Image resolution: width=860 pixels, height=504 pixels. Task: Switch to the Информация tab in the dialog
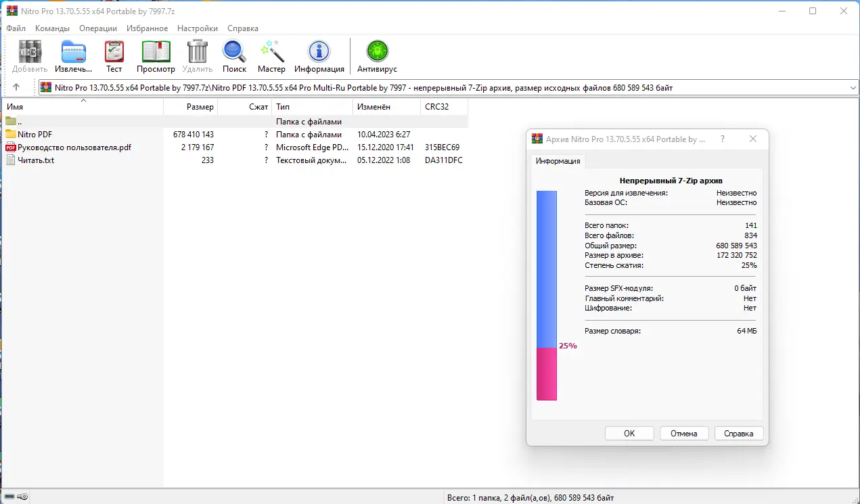(x=558, y=161)
